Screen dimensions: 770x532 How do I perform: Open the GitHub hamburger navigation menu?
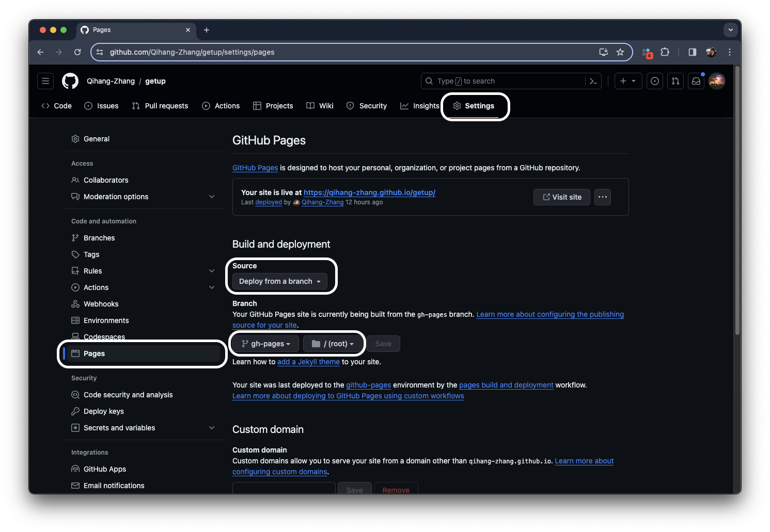click(x=45, y=81)
